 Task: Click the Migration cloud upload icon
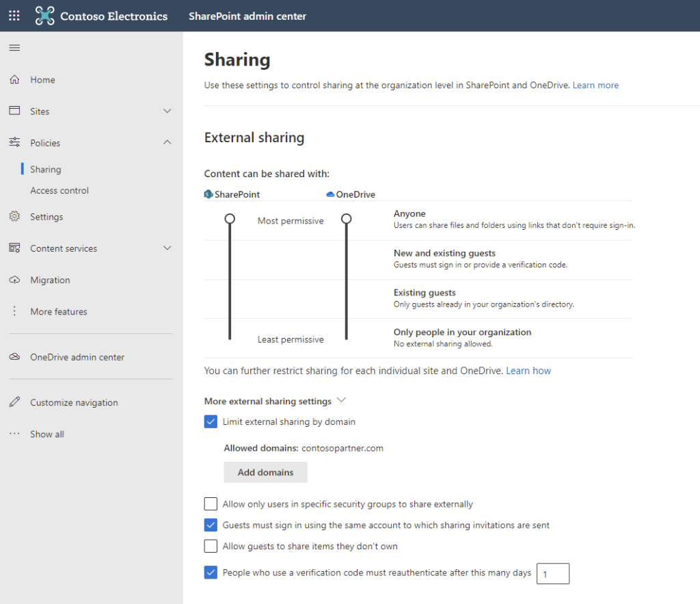pyautogui.click(x=14, y=280)
